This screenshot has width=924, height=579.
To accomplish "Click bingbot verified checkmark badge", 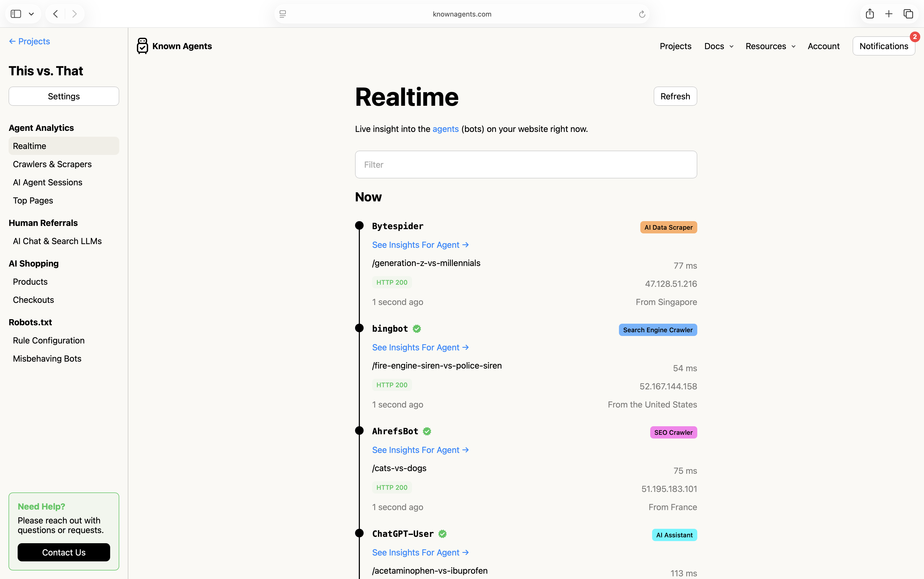I will click(x=417, y=328).
